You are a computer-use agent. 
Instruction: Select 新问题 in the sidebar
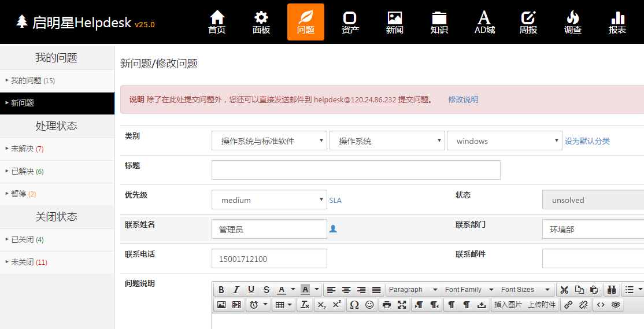tap(57, 103)
